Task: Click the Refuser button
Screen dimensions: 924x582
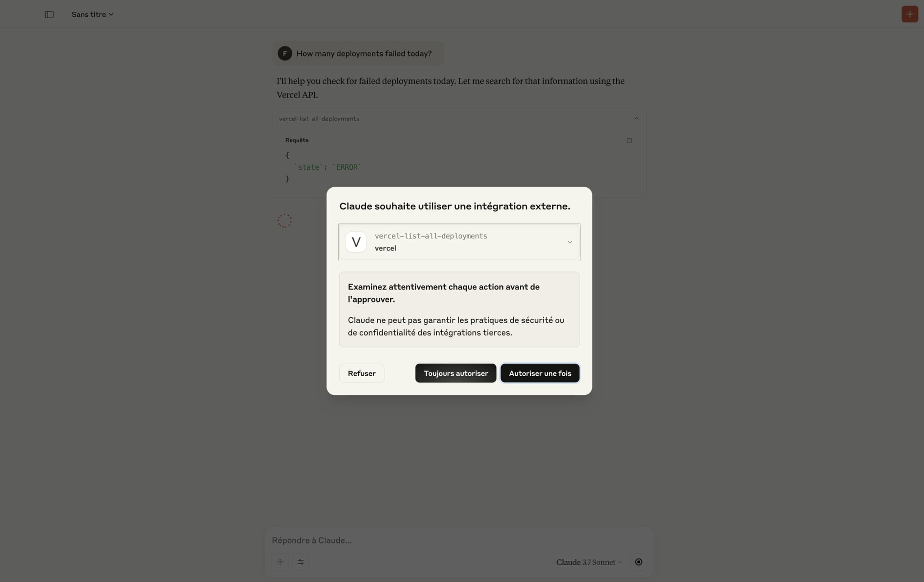Action: [x=361, y=373]
